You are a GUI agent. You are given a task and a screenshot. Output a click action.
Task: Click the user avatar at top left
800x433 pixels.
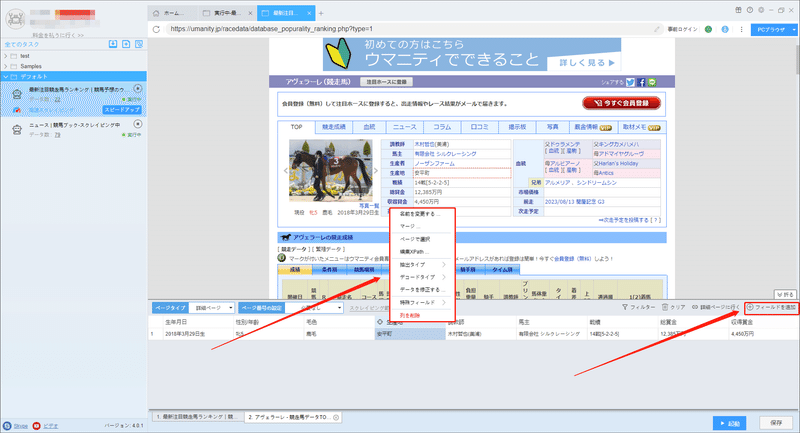coord(15,19)
